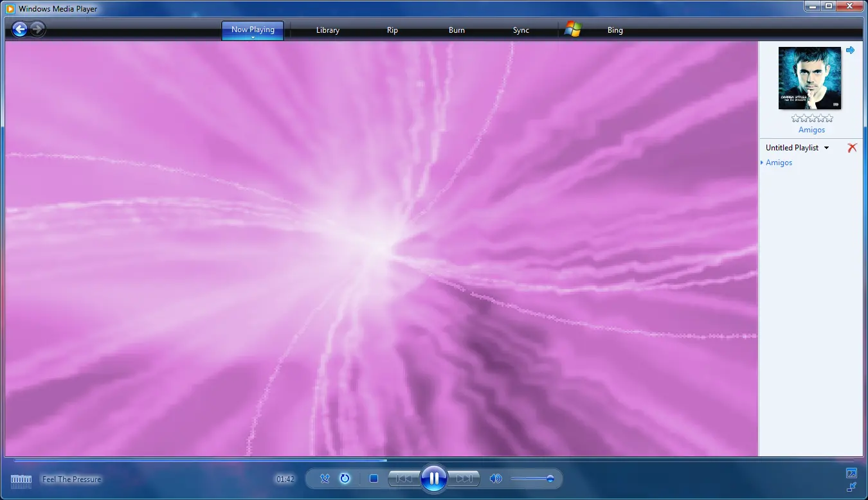
Task: Mute the sound with the speaker icon
Action: [x=495, y=478]
